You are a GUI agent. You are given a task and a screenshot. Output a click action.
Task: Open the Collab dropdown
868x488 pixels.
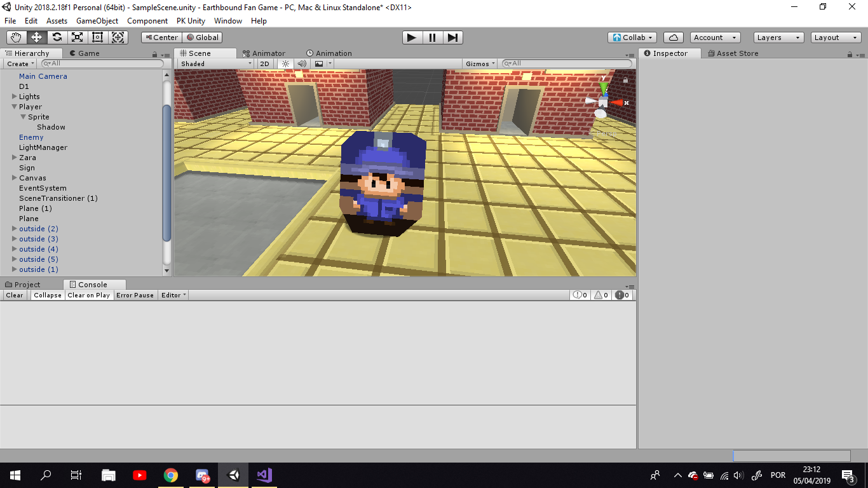point(633,37)
